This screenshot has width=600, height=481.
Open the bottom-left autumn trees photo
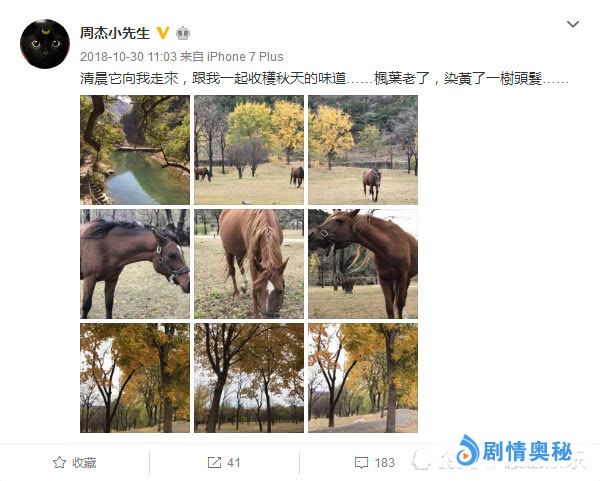pyautogui.click(x=135, y=378)
